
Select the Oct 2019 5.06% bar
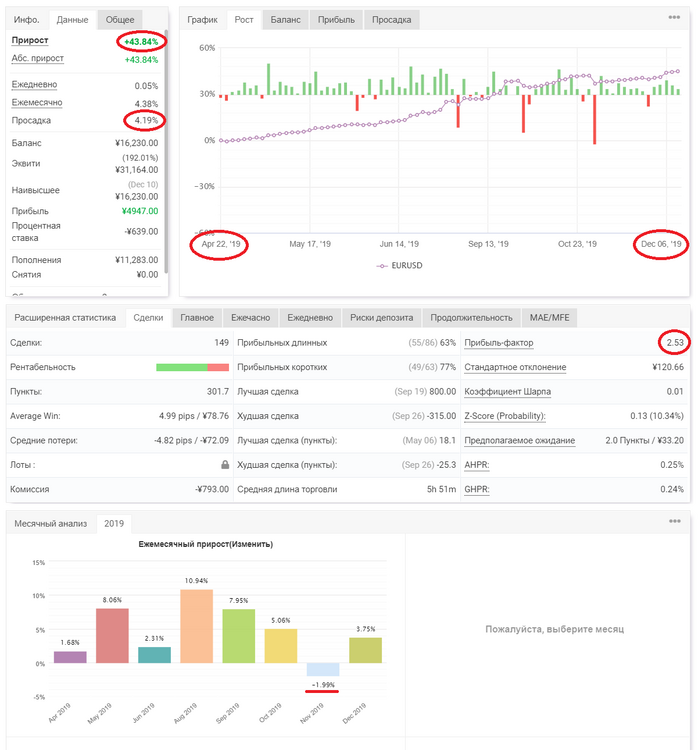281,646
